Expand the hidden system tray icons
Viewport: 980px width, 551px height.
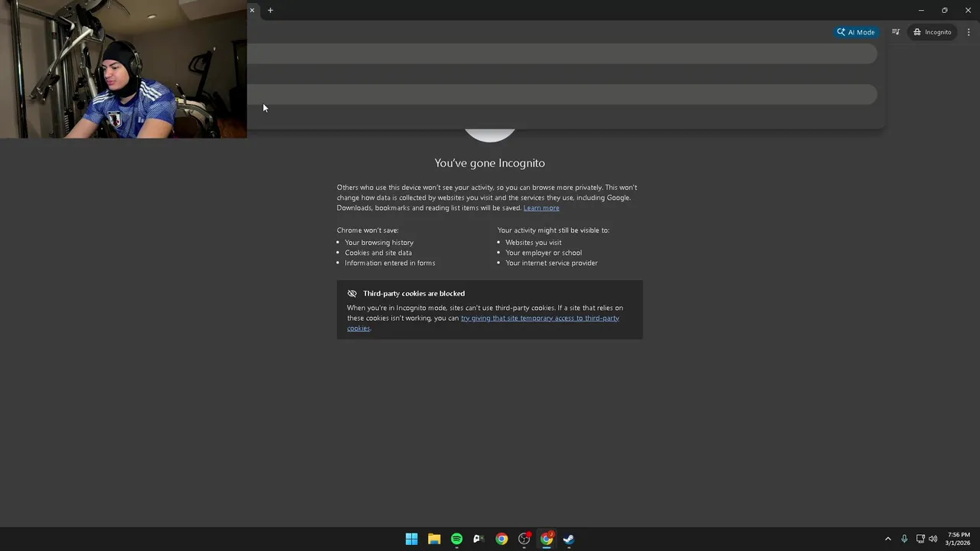click(x=888, y=539)
